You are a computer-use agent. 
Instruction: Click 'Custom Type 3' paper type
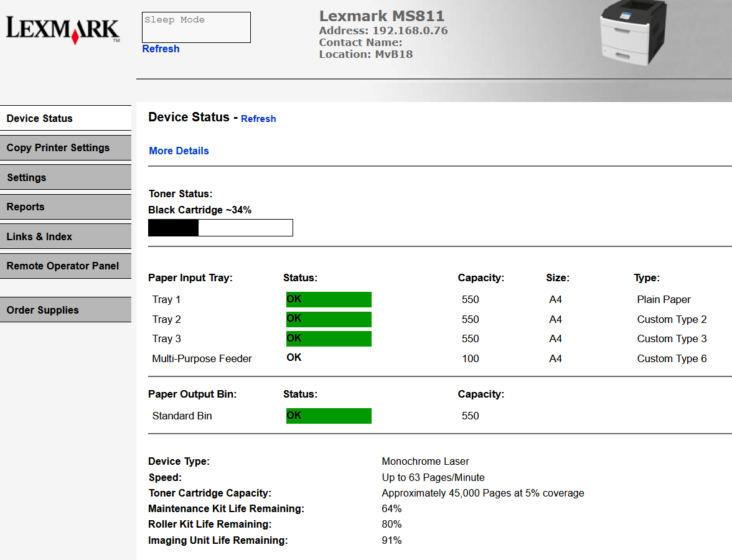(x=672, y=338)
